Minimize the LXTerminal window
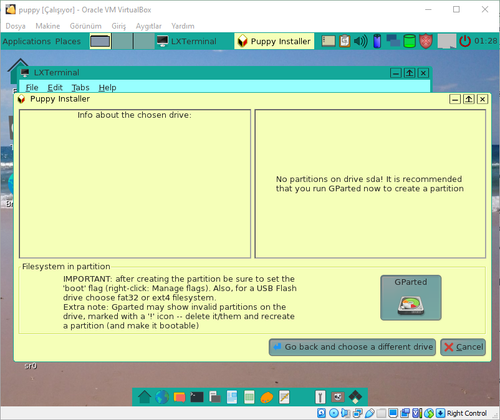The height and width of the screenshot is (420, 500). pos(396,73)
